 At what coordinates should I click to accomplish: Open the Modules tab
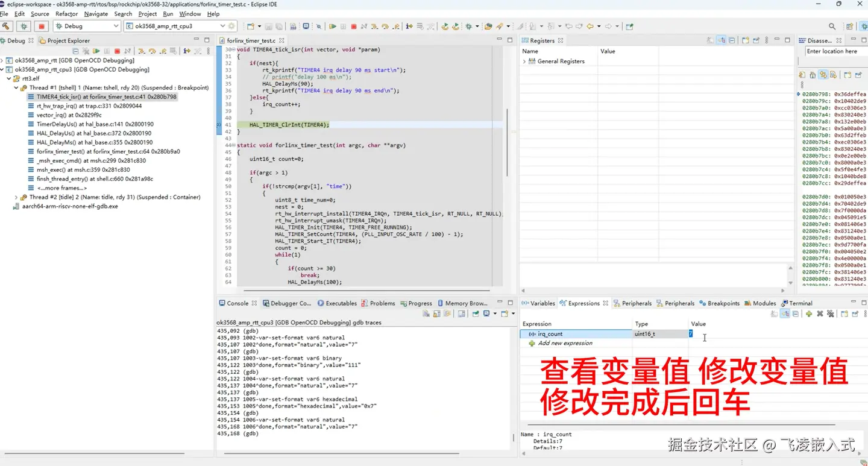[x=760, y=303]
